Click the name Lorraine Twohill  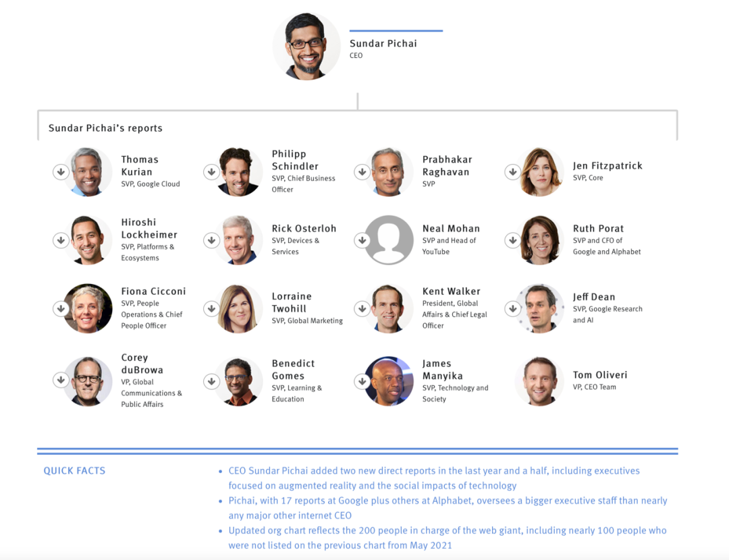click(x=292, y=302)
